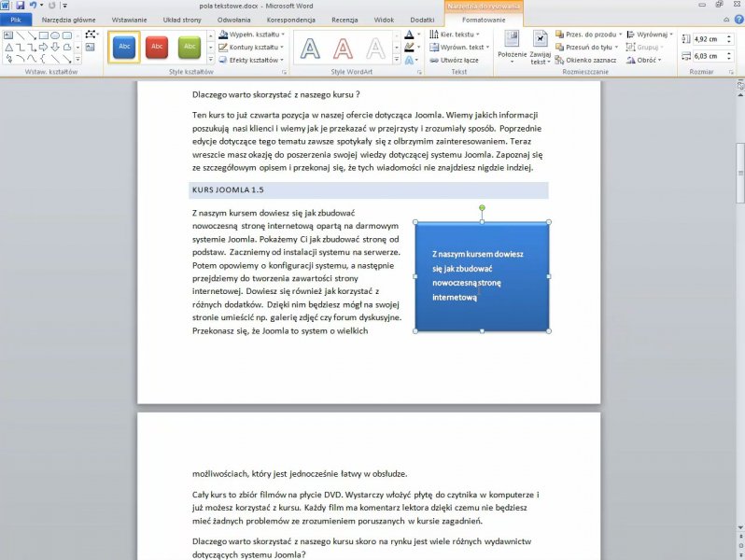Click the Undo arrow icon
Screen dimensions: 745x560
[x=32, y=5]
